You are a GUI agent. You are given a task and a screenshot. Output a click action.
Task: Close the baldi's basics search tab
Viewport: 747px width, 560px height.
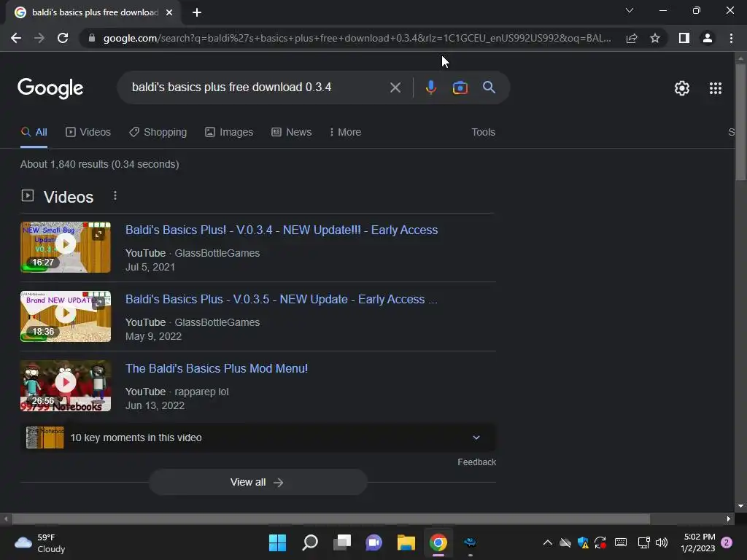[x=169, y=12]
